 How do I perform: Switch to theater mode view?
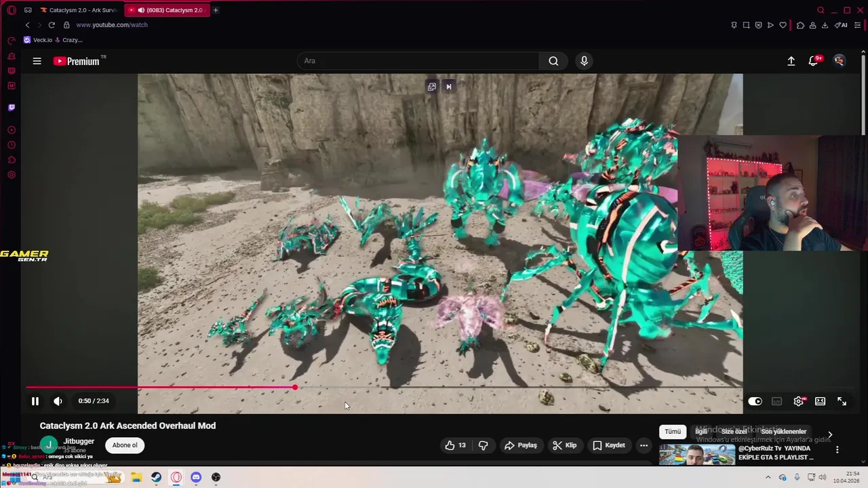[820, 401]
